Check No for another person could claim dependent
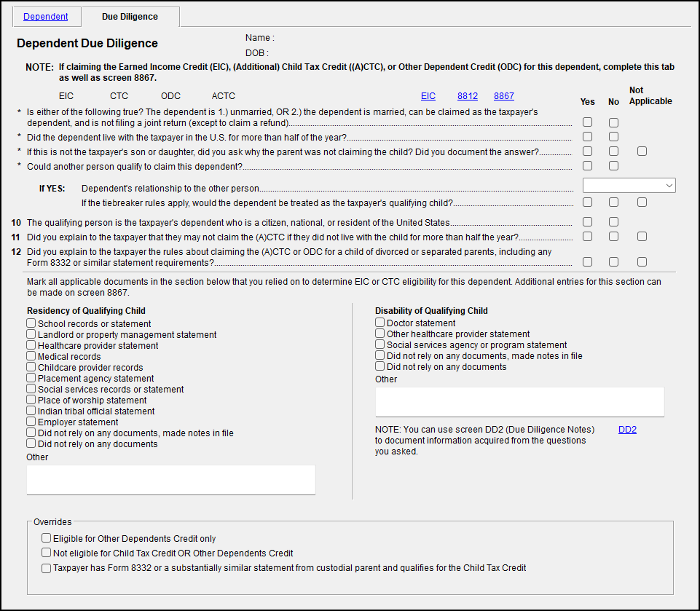The image size is (700, 611). (x=613, y=165)
